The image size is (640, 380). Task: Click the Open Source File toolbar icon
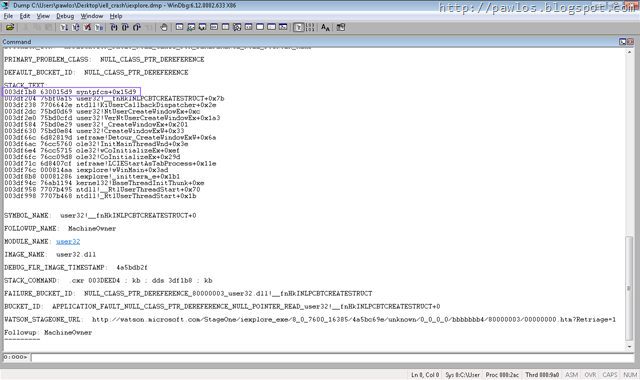point(10,27)
